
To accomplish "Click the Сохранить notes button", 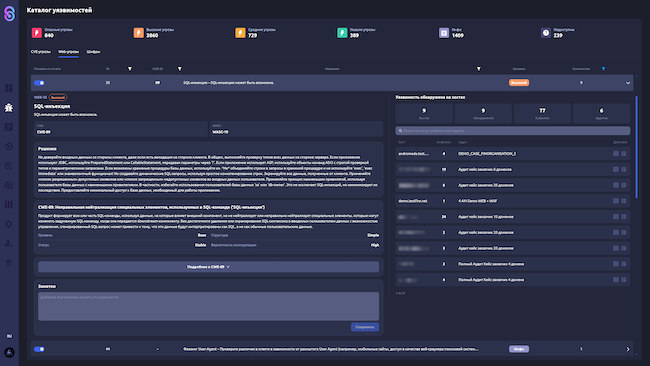I will tap(365, 327).
